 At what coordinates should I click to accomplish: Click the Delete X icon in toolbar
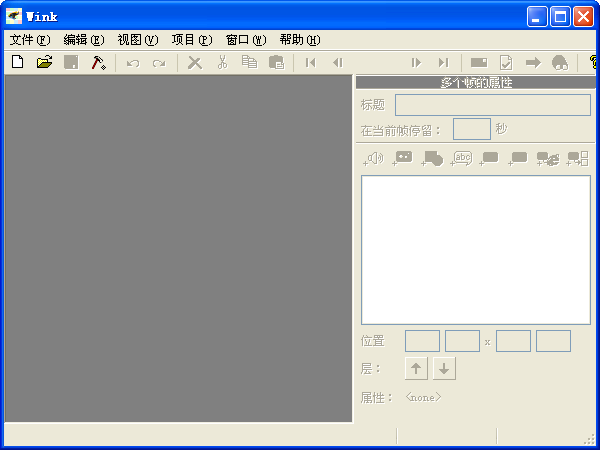(x=195, y=62)
